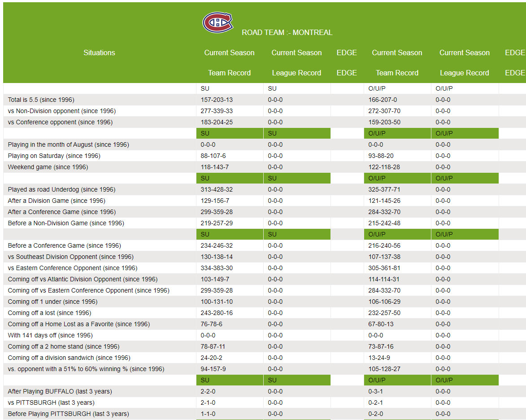Click 'vs. opponent with a 51% to 60% winning %'

click(x=86, y=369)
